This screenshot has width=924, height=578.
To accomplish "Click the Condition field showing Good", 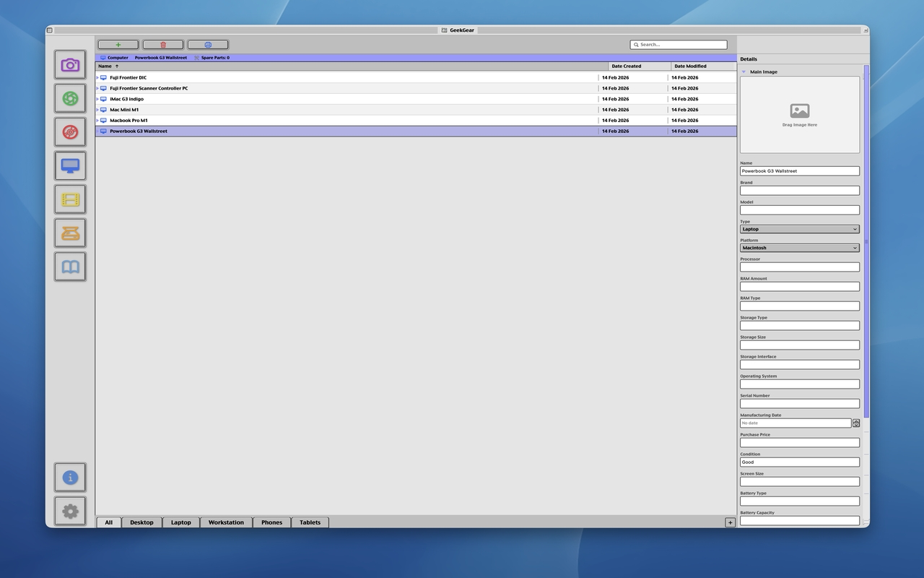I will [800, 462].
